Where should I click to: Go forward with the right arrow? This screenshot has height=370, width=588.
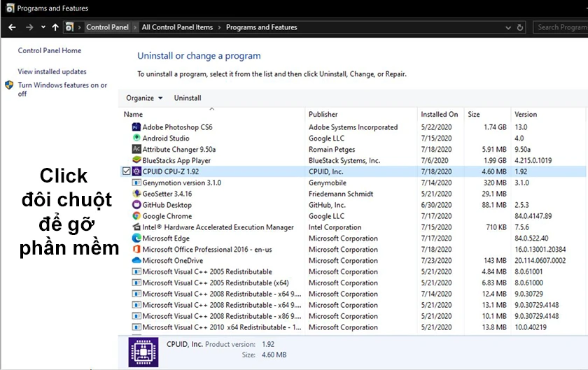tap(29, 27)
